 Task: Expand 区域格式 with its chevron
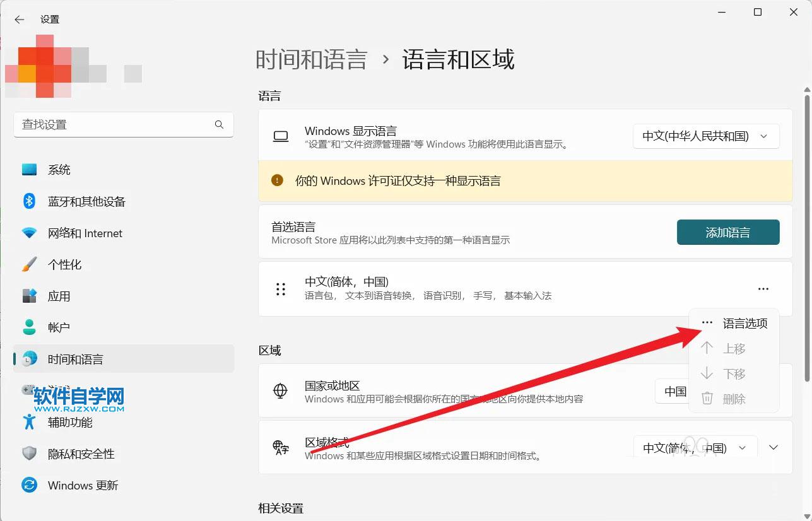coord(774,447)
